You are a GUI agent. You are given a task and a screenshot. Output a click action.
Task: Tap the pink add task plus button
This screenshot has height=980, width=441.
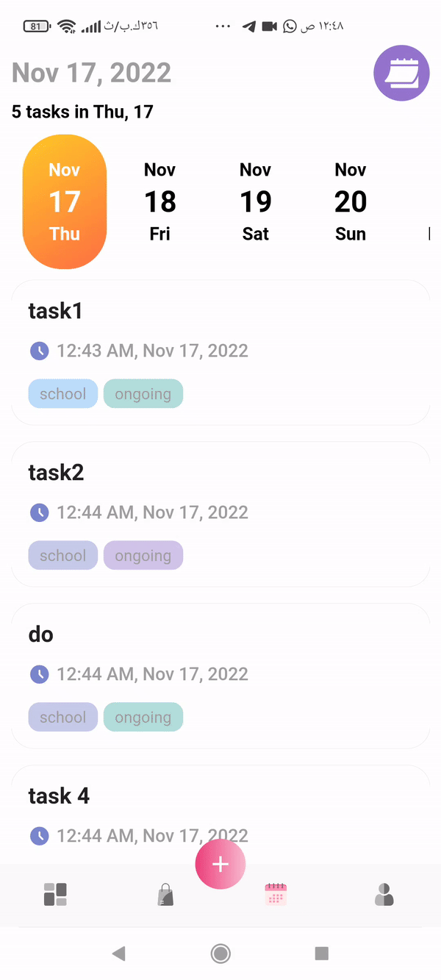220,865
